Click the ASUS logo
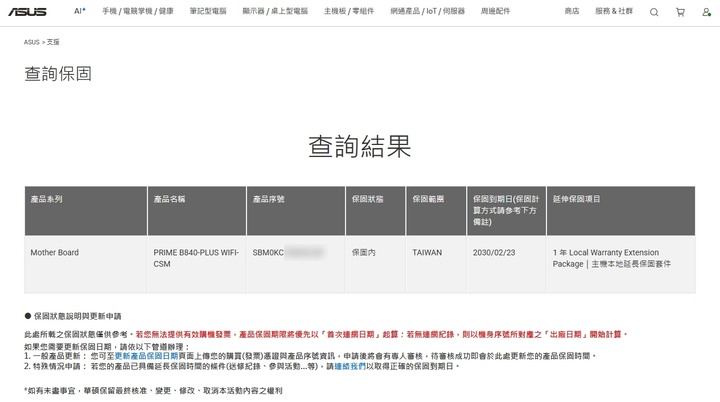Viewport: 720px width, 402px height. (27, 11)
